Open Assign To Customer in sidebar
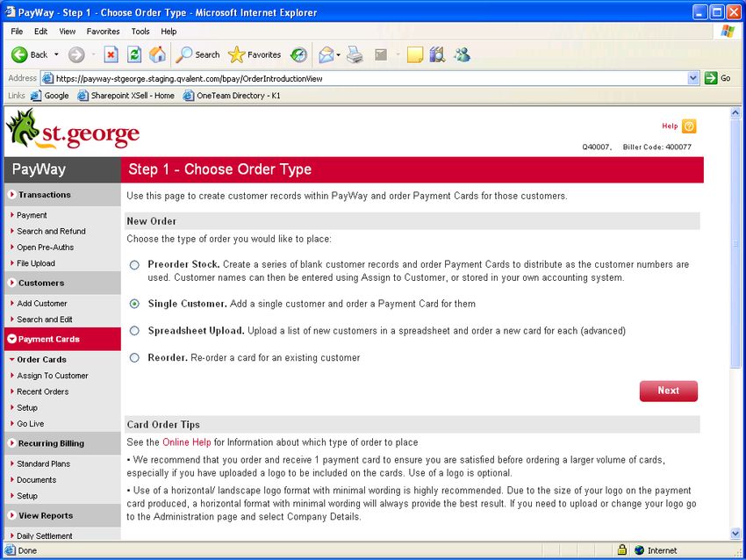 [x=53, y=376]
